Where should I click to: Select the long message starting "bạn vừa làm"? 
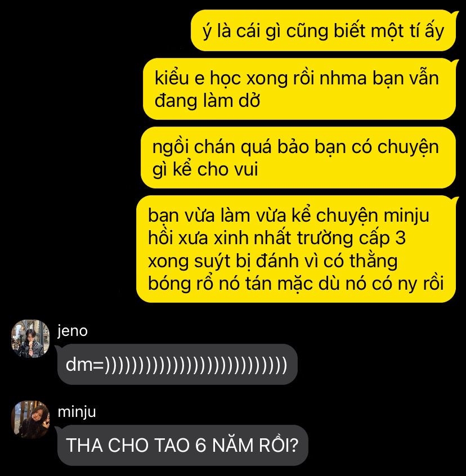[x=296, y=249]
